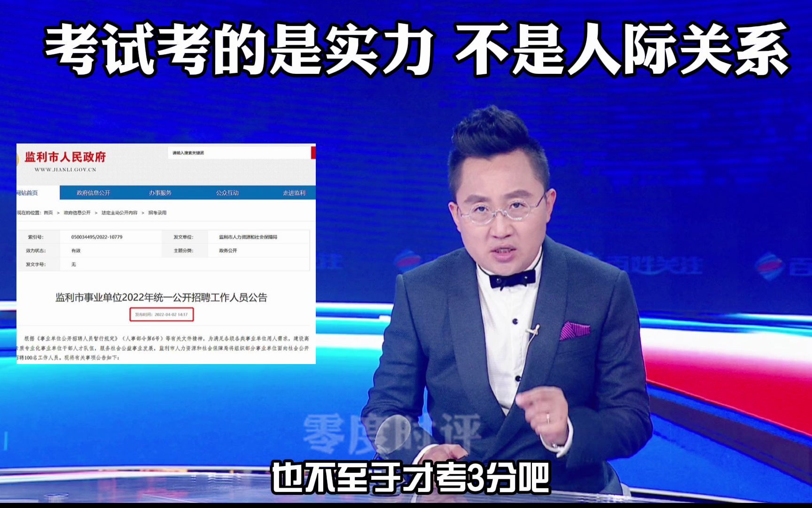This screenshot has height=508, width=812.
Task: Follow the 首页 breadcrumb link
Action: (48, 213)
